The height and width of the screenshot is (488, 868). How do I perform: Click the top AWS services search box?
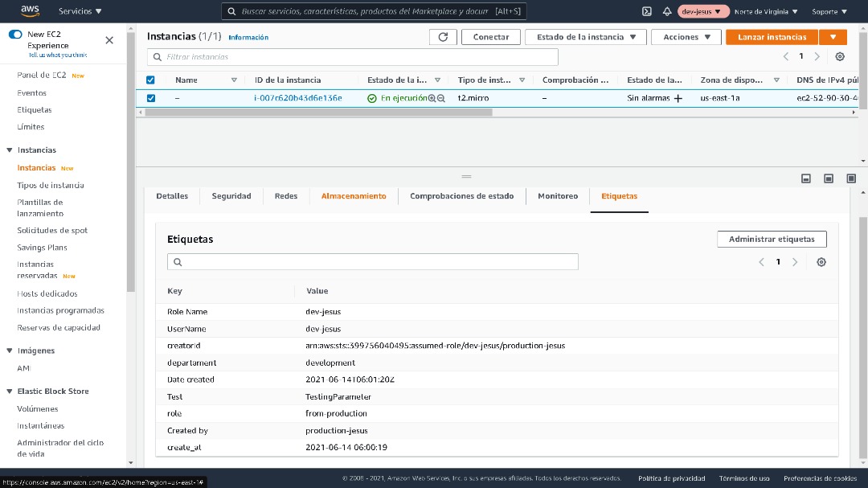coord(374,11)
